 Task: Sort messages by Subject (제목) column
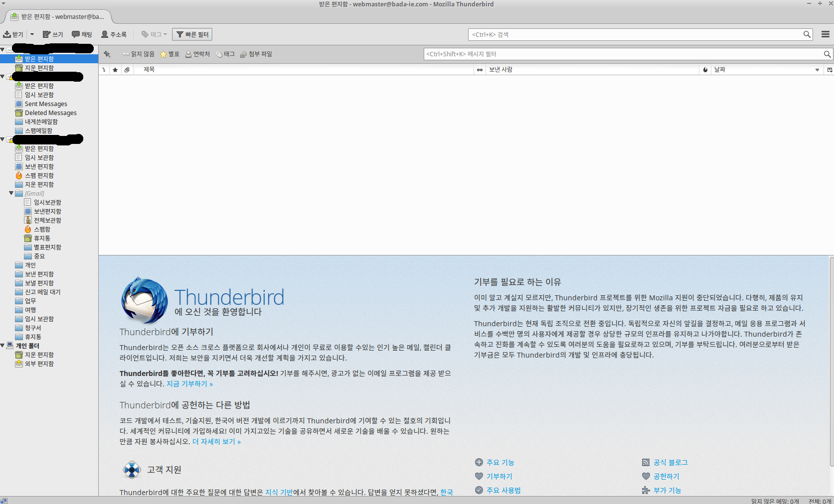click(x=304, y=70)
